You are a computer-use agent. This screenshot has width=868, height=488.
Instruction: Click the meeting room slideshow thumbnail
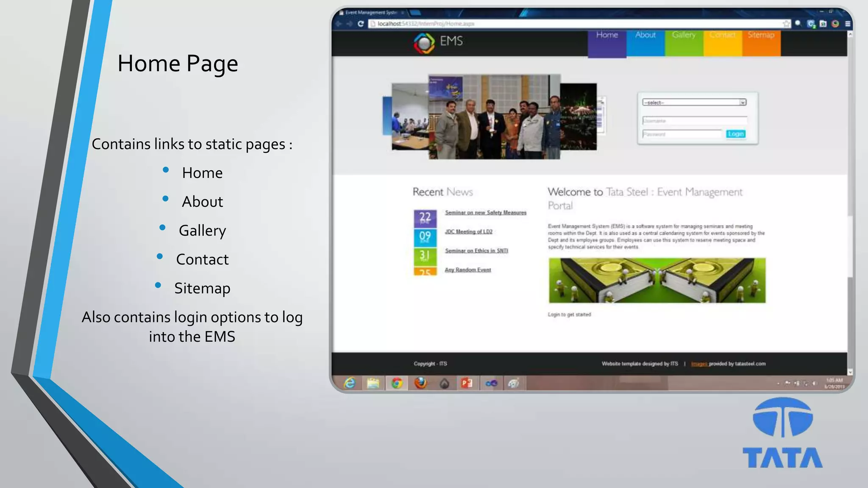click(410, 117)
